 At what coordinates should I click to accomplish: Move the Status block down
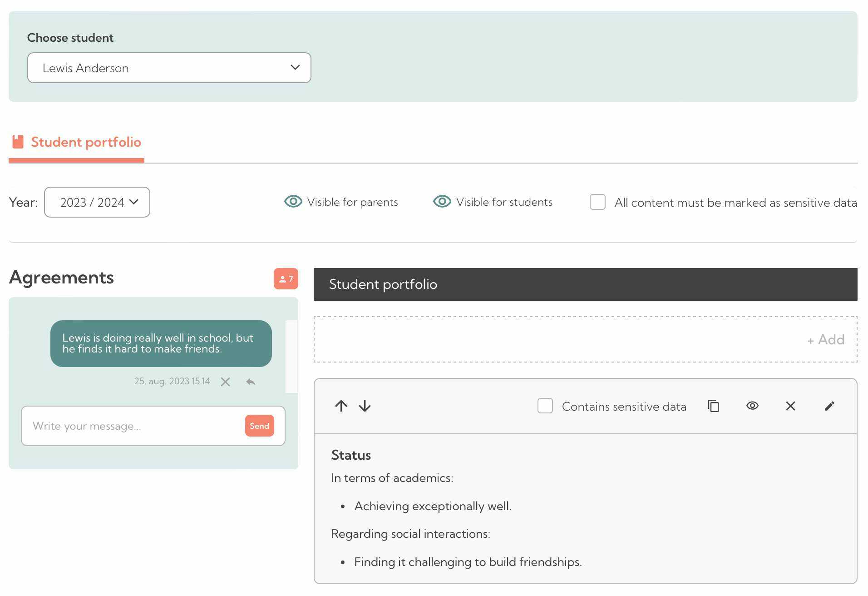click(x=364, y=406)
